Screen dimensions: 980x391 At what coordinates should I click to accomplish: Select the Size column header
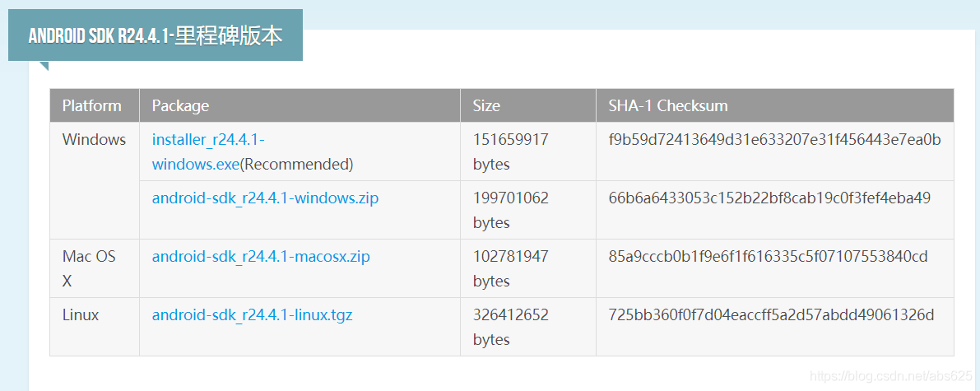point(486,106)
